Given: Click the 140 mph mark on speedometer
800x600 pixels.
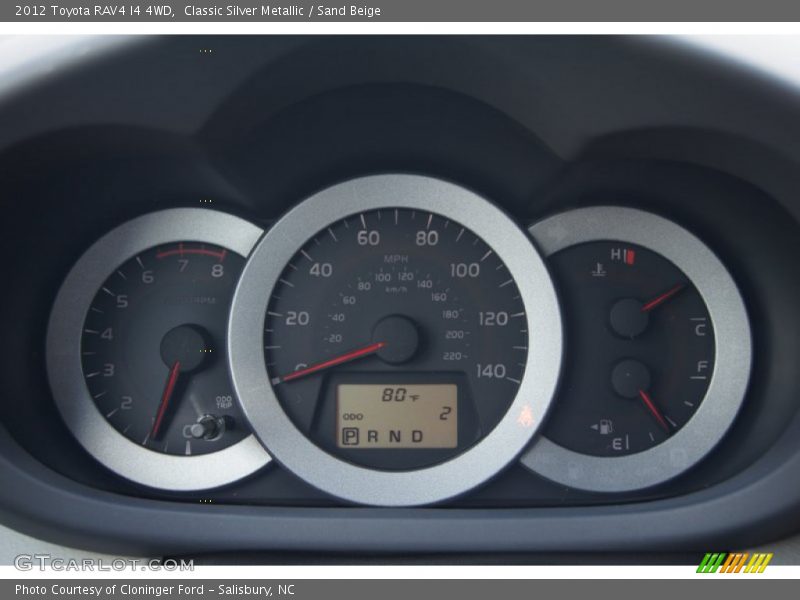Looking at the screenshot, I should click(x=491, y=371).
